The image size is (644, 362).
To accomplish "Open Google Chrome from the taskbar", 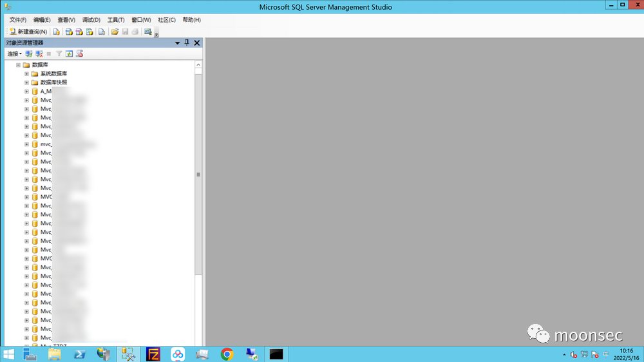I will point(227,354).
